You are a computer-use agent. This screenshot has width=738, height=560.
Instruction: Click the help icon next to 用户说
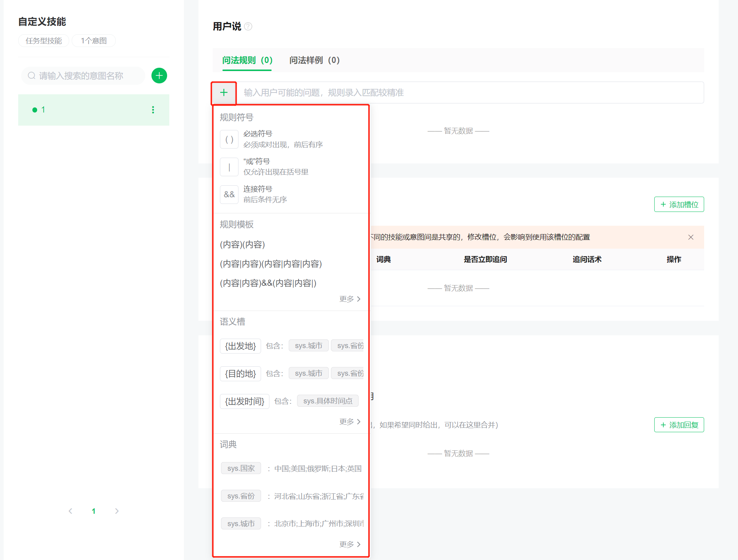(248, 27)
